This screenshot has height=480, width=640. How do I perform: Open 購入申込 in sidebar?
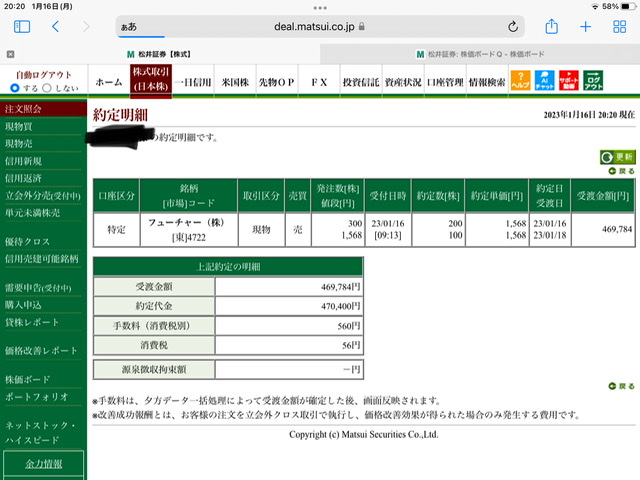click(x=23, y=305)
